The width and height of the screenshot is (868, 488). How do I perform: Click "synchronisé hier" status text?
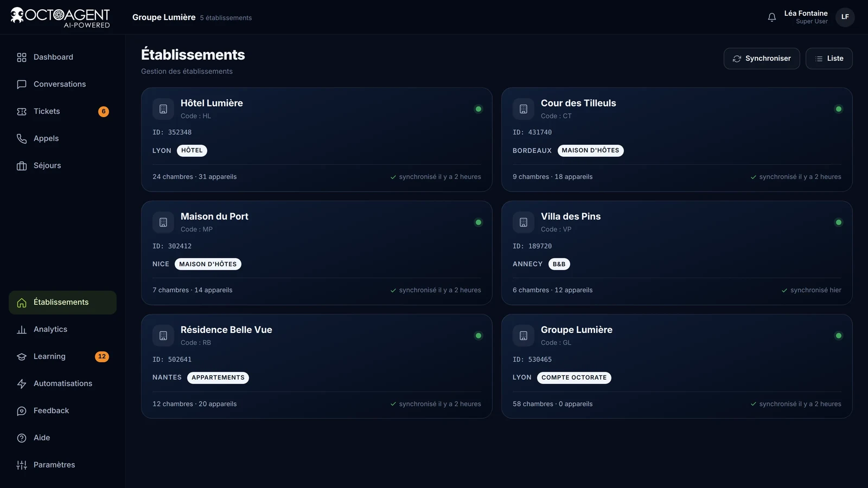click(x=816, y=290)
